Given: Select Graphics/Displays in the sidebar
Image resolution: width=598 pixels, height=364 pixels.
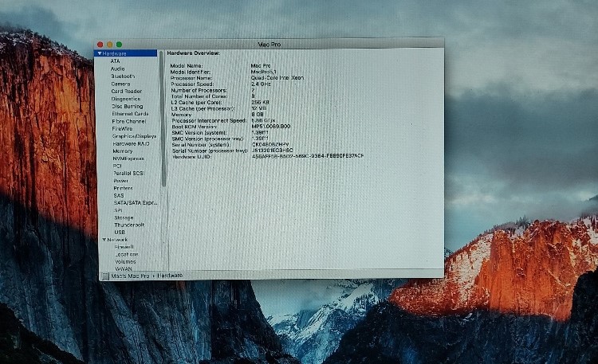Looking at the screenshot, I should pos(134,136).
